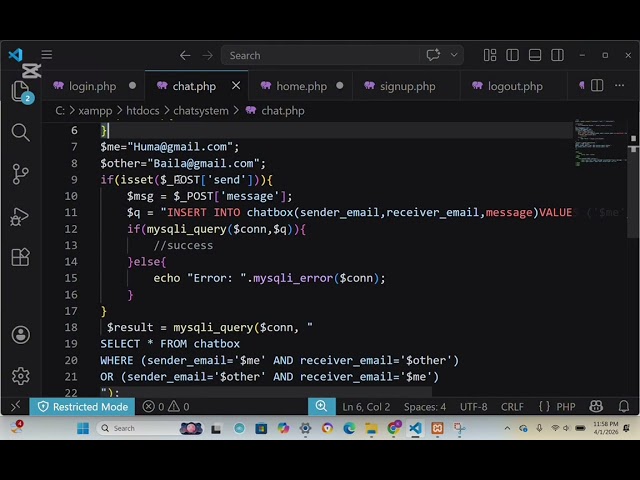This screenshot has width=640, height=480.
Task: Click the text //success comment
Action: click(183, 245)
